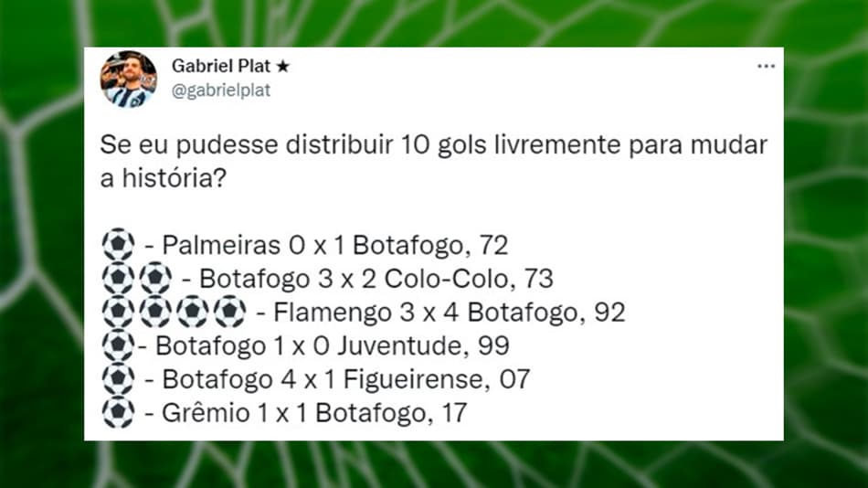Click soccer ball beside Palmeiras 0 x 1 Botafogo
Image resolution: width=868 pixels, height=488 pixels.
[118, 245]
